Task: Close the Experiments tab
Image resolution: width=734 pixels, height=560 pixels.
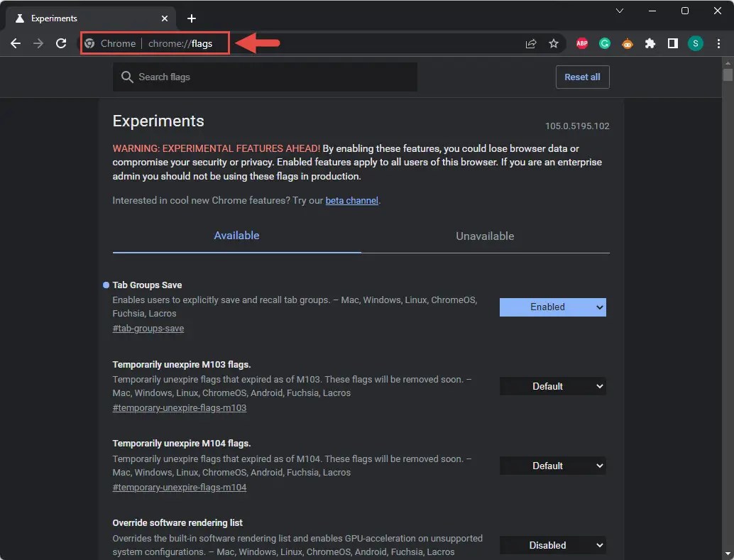Action: tap(164, 18)
